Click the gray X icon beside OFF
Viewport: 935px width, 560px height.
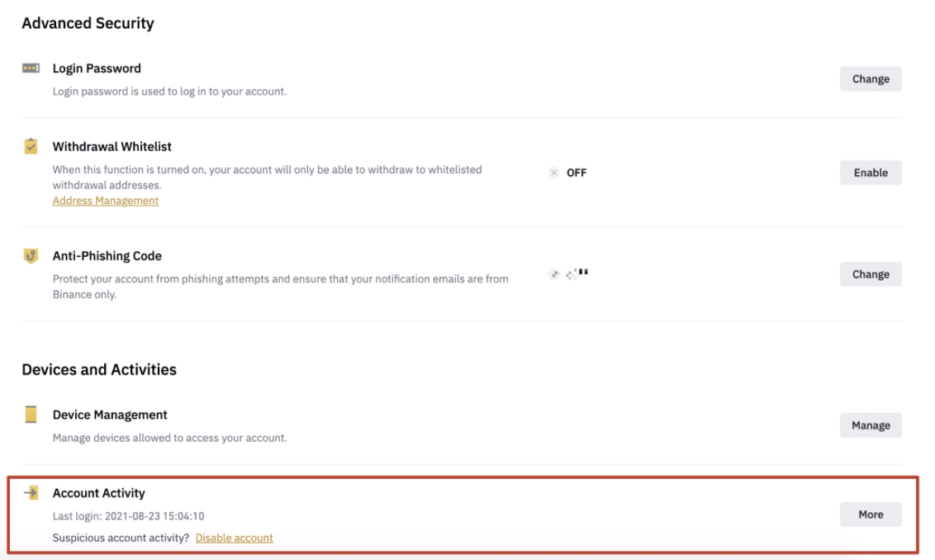click(x=553, y=173)
